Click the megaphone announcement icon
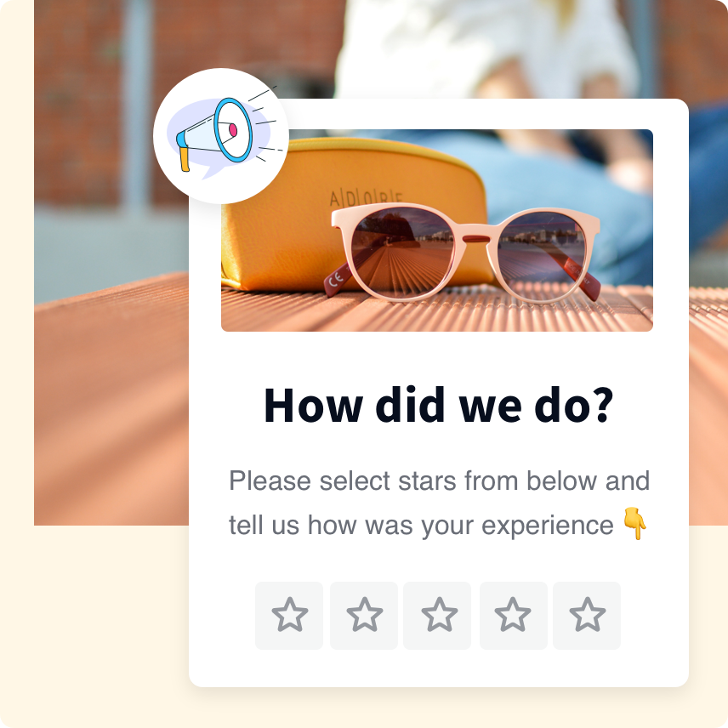This screenshot has height=728, width=728. point(216,134)
